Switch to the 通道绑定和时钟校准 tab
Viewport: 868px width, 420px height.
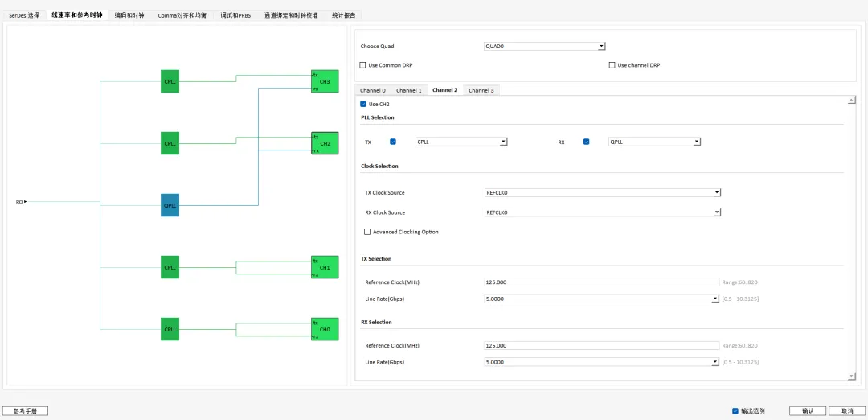pyautogui.click(x=291, y=15)
